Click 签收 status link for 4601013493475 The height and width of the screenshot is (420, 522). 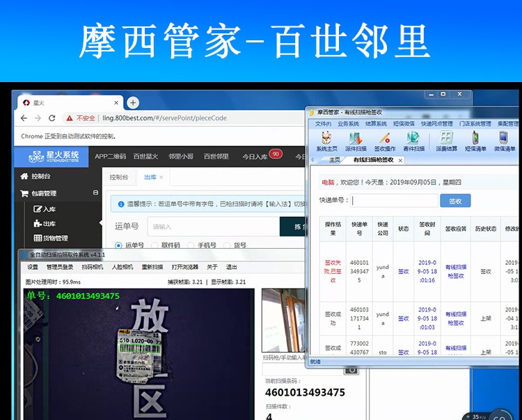point(403,271)
